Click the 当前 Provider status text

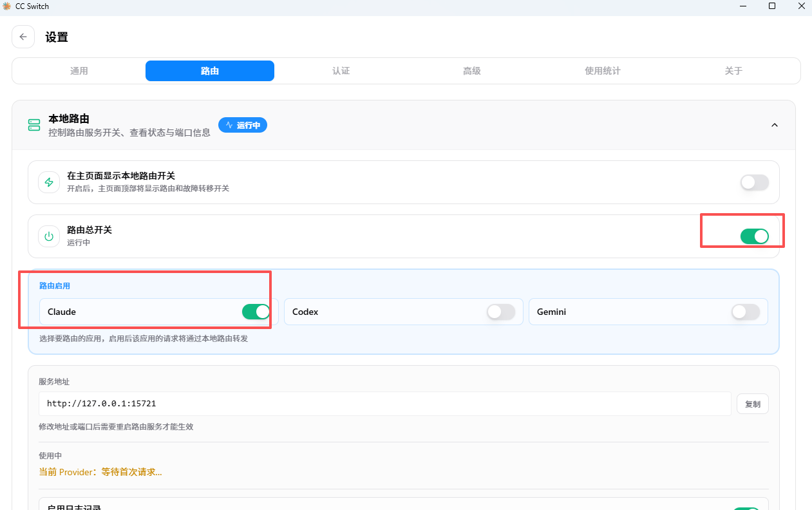100,472
